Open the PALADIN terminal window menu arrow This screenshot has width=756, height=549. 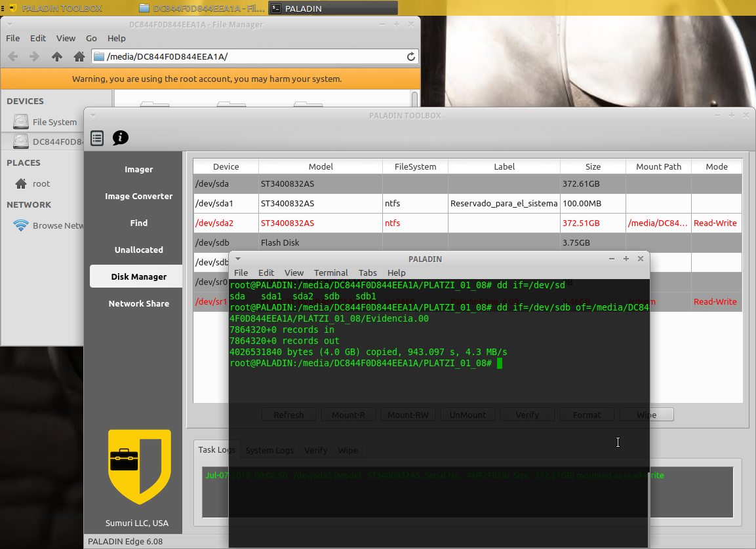click(238, 259)
